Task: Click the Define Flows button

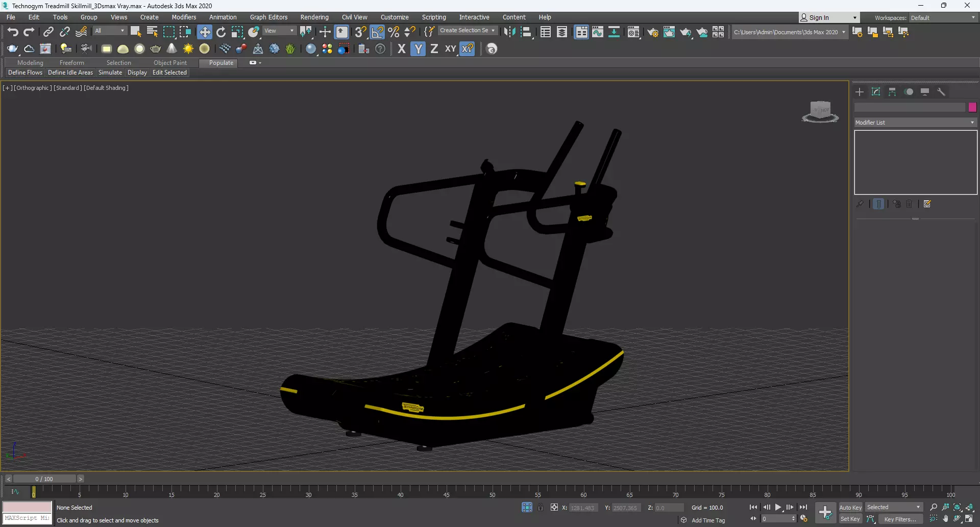Action: 25,73
